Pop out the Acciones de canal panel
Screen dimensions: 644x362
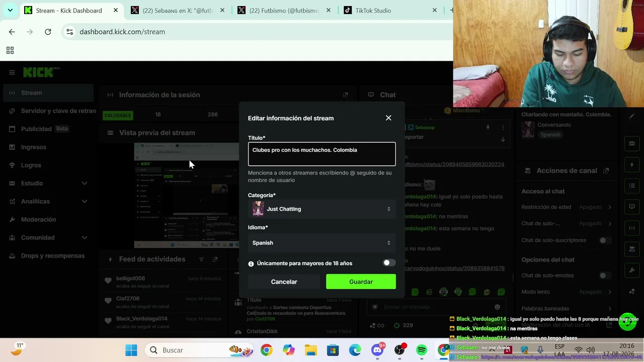coord(606,170)
